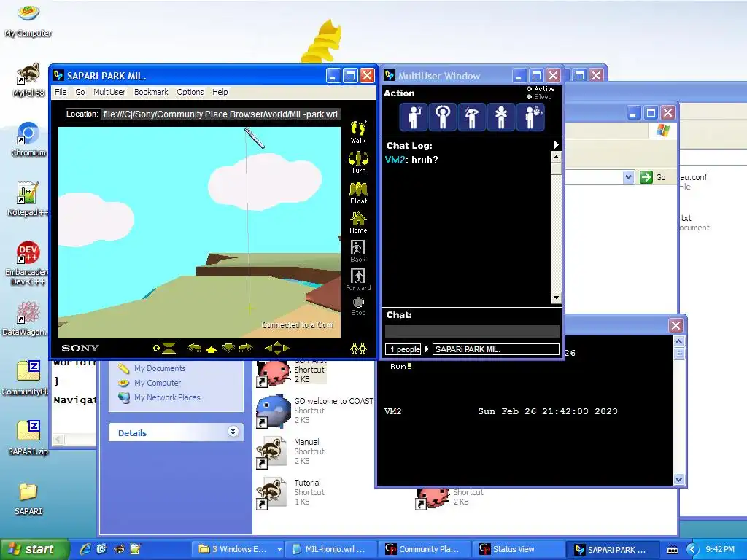Select the Float navigation mode
The height and width of the screenshot is (560, 747).
tap(358, 192)
